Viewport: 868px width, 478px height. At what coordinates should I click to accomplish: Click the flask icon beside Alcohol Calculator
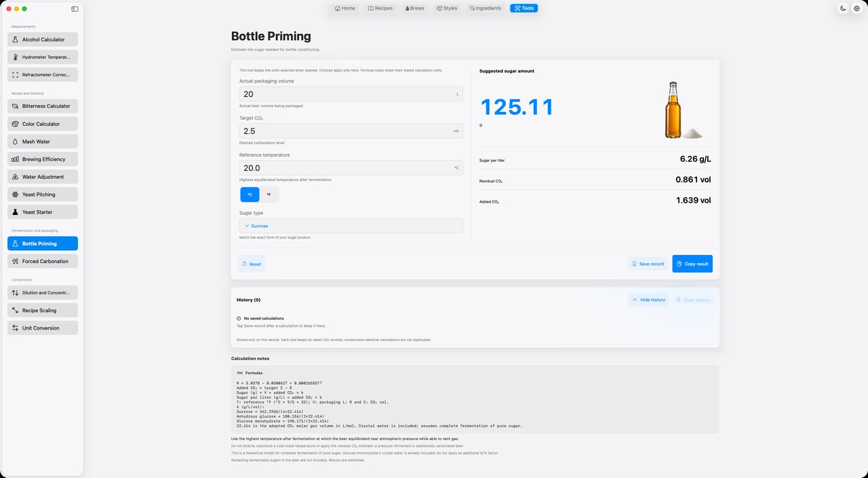coord(16,40)
